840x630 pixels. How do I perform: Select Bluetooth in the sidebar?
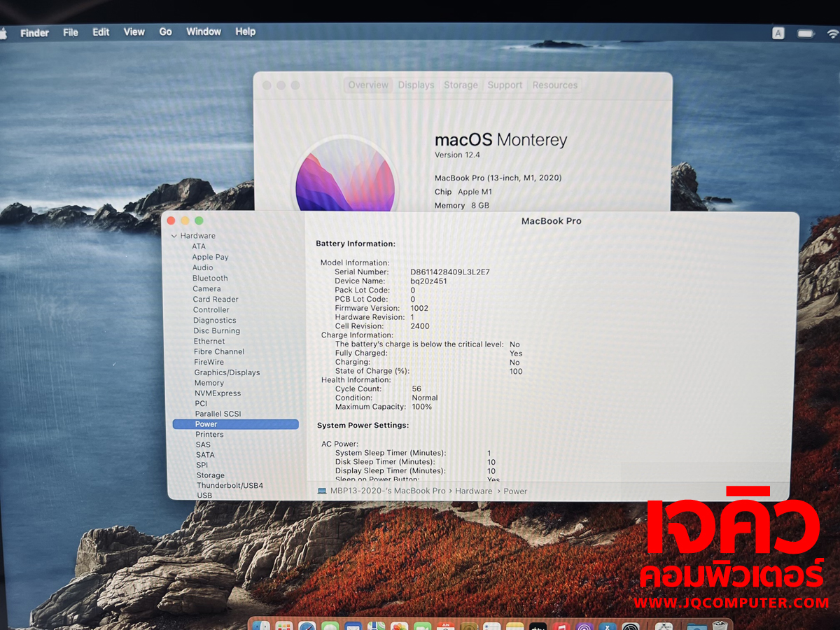(x=211, y=278)
